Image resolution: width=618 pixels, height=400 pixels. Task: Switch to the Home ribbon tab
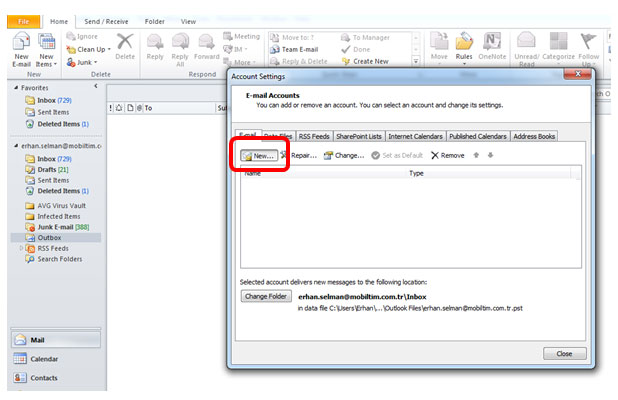59,22
